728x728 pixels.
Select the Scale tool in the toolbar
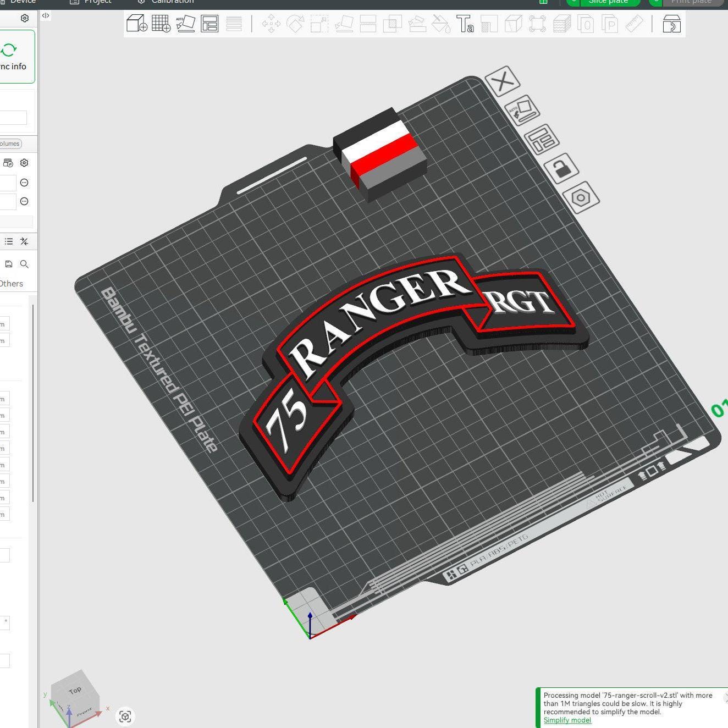(x=319, y=24)
